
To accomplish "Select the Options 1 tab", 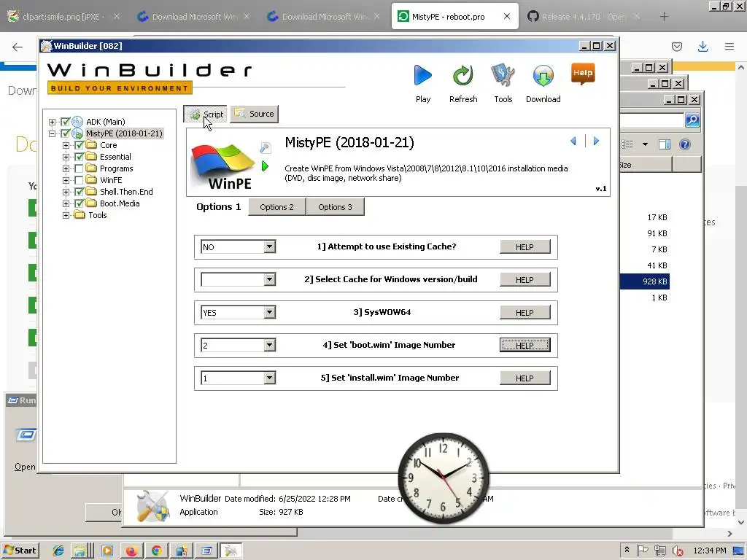I will coord(219,206).
